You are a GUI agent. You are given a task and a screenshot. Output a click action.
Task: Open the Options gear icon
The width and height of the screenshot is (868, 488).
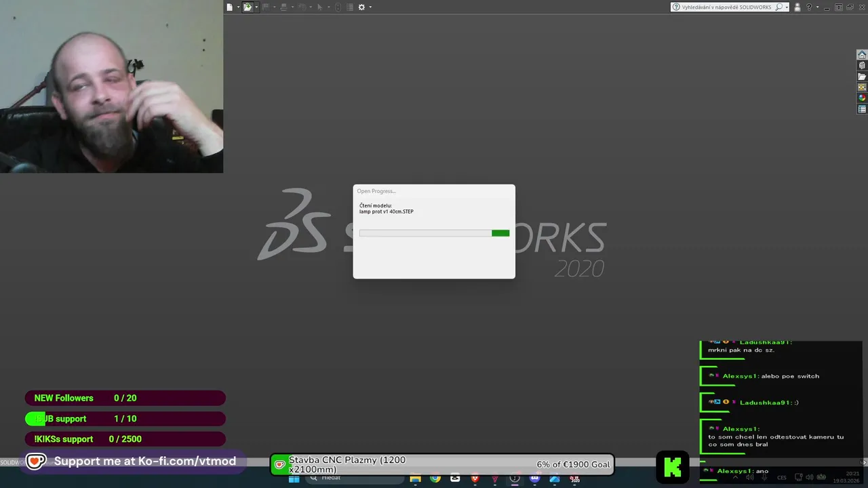tap(361, 7)
